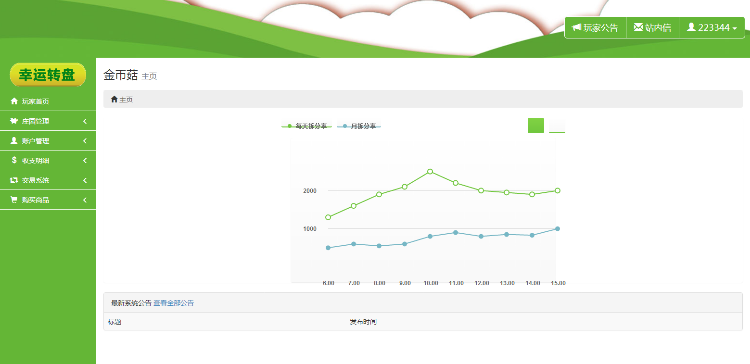Open the 幸运转盘 lucky wheel button
This screenshot has width=750, height=364.
tap(48, 75)
